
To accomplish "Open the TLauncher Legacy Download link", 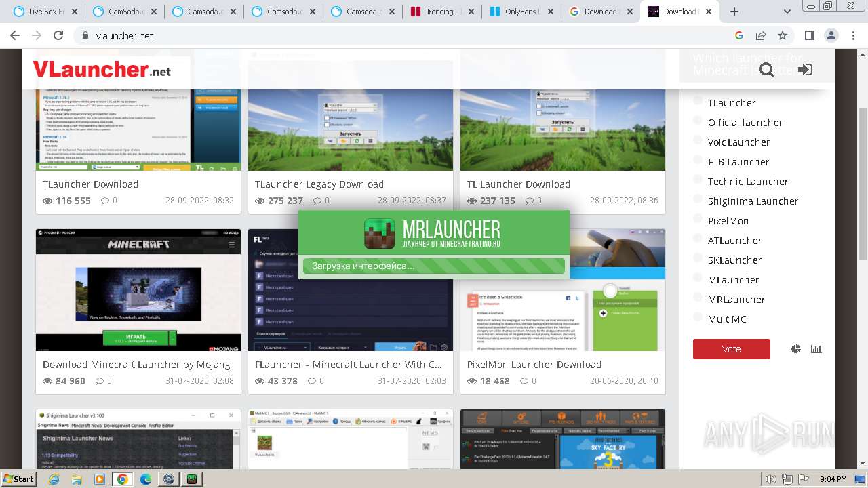I will (319, 184).
